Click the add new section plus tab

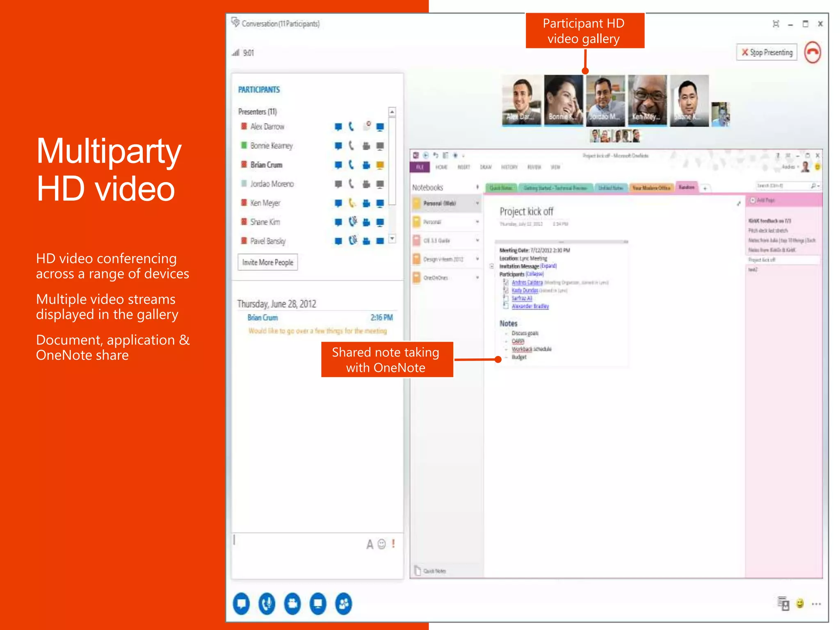705,188
